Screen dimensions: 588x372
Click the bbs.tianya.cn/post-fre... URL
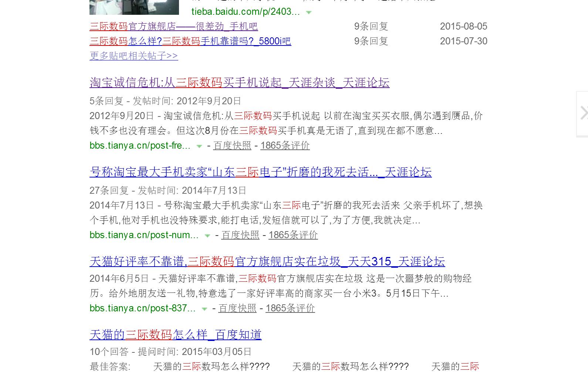click(x=140, y=146)
